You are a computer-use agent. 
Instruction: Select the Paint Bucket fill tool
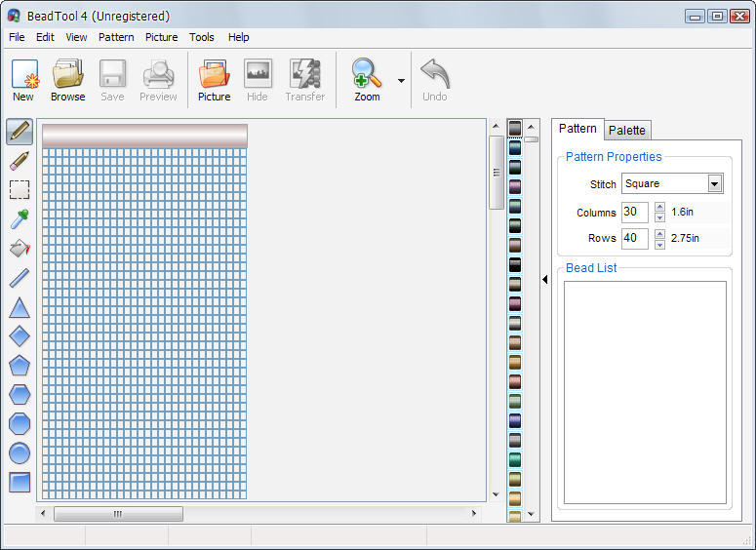coord(20,249)
